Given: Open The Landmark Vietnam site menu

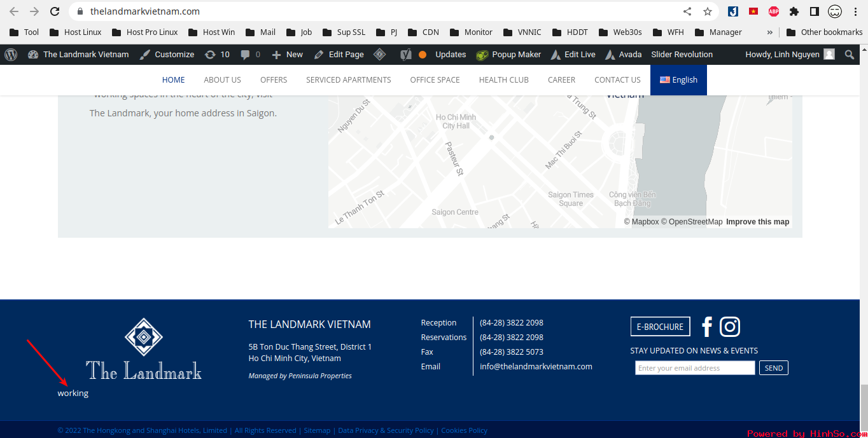Looking at the screenshot, I should (78, 55).
